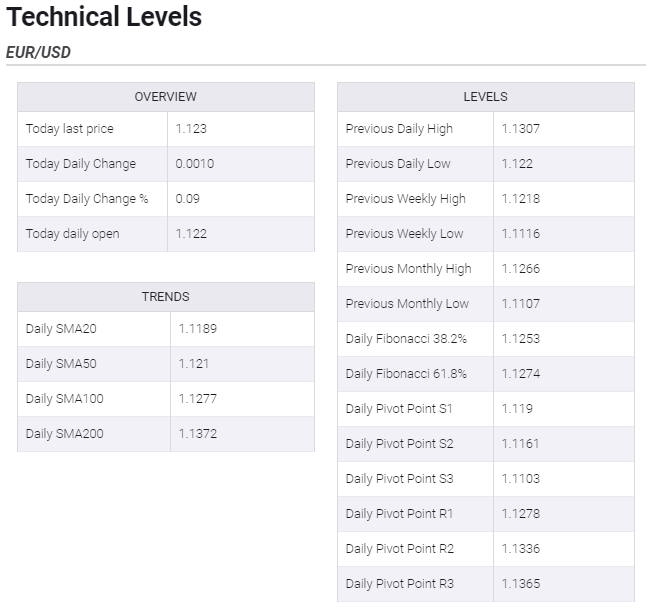Screen dimensions: 648x614
Task: Click the Previous Weekly Low label
Action: (404, 234)
